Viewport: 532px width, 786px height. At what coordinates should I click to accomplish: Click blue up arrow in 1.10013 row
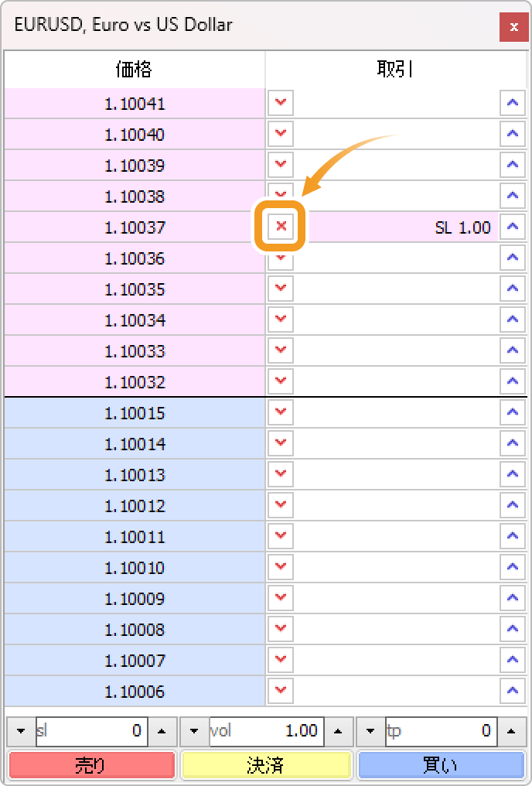[x=512, y=474]
